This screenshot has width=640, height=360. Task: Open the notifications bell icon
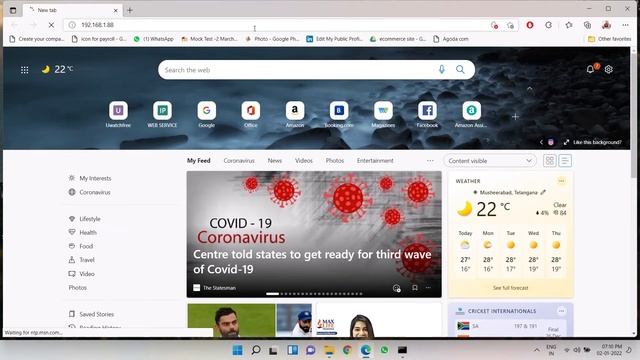coord(590,69)
